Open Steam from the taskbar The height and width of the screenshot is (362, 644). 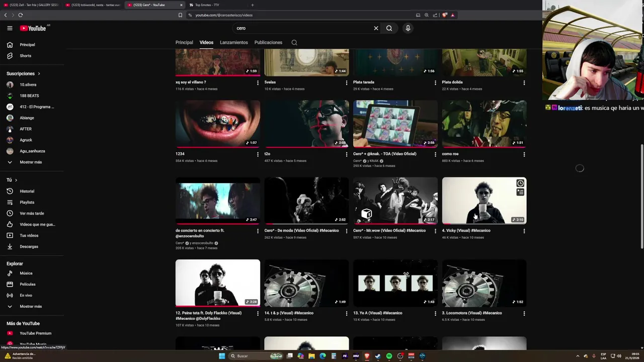point(378,356)
